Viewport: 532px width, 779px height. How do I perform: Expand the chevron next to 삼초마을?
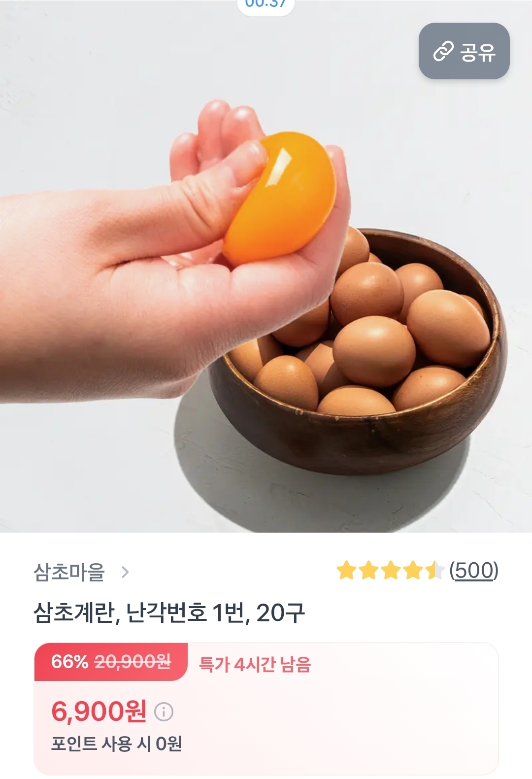coord(125,572)
